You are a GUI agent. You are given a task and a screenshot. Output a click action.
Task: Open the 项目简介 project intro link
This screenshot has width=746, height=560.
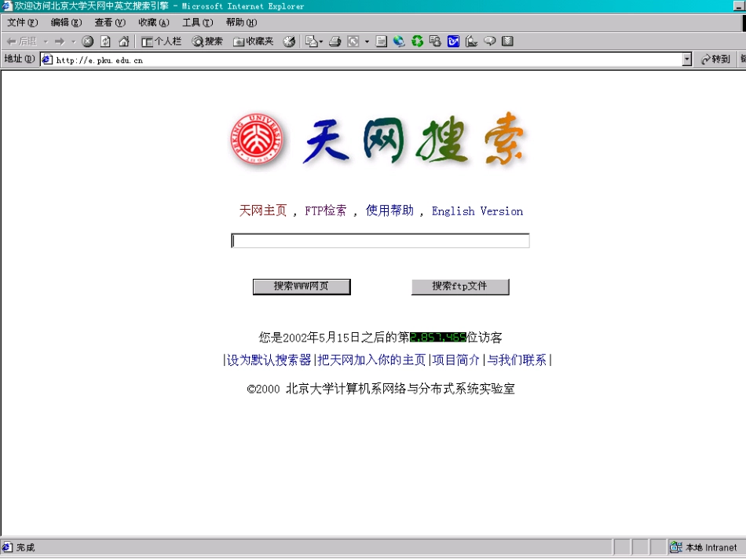pos(455,361)
